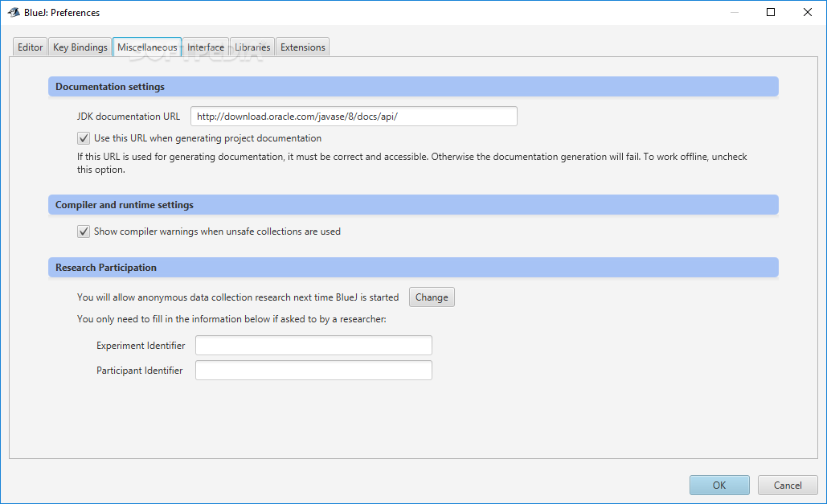Click 'You will allow anonymous data collection' text

238,297
